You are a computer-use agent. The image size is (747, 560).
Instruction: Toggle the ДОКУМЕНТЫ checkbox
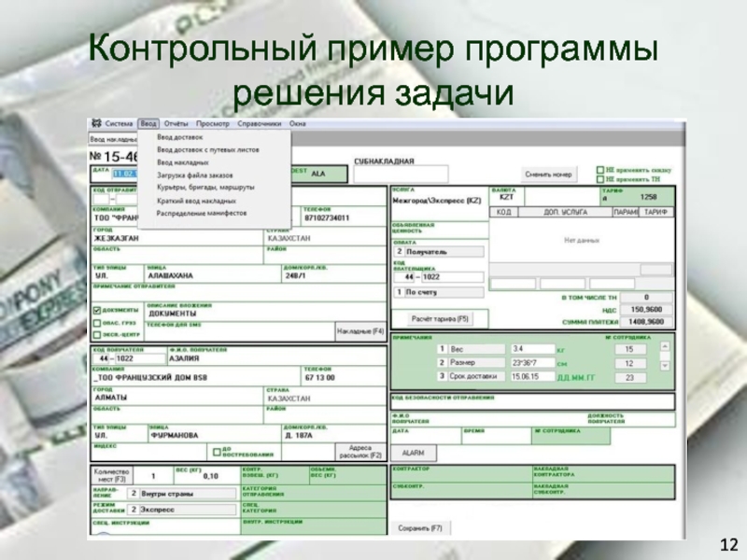(97, 312)
